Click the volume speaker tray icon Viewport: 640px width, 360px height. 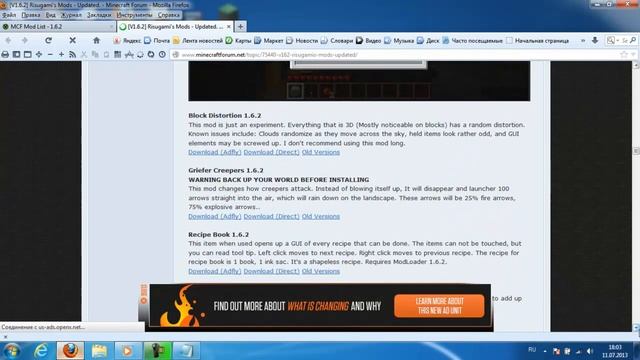pyautogui.click(x=589, y=351)
